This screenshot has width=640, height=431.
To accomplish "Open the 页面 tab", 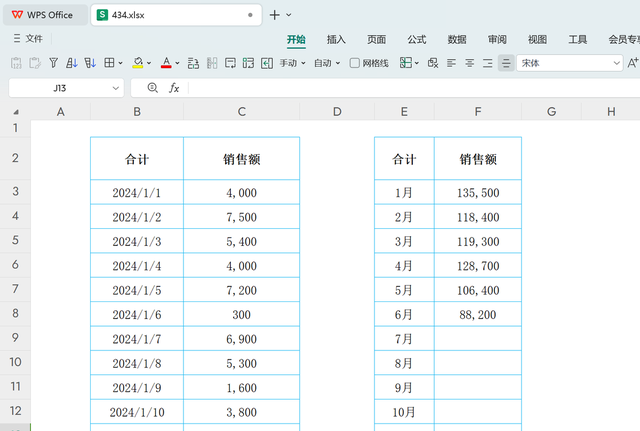I will tap(376, 39).
